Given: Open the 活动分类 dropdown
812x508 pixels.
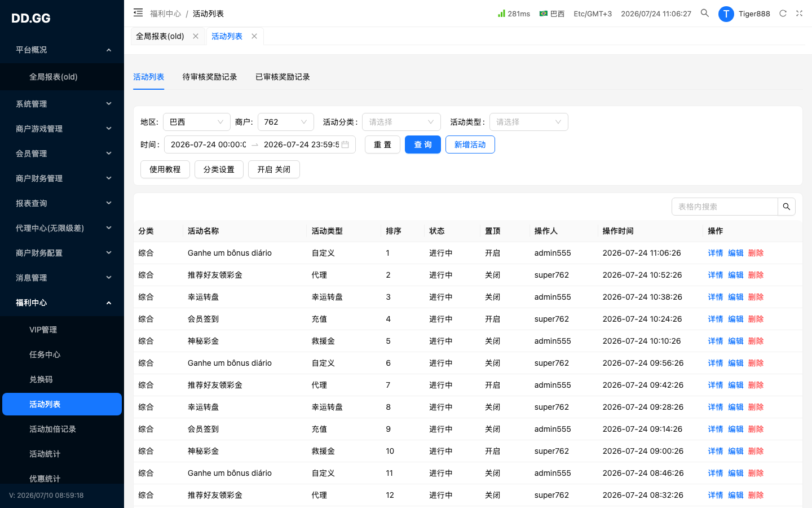Looking at the screenshot, I should [x=401, y=122].
